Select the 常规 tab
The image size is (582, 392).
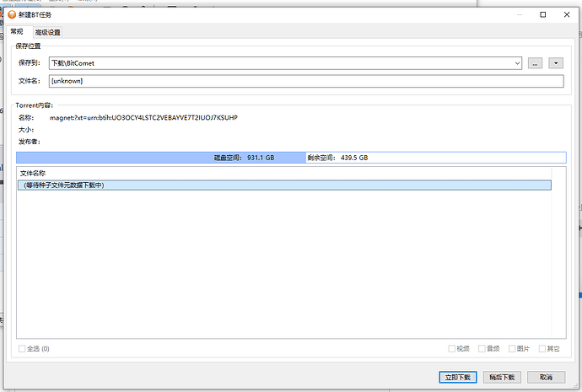(x=17, y=31)
